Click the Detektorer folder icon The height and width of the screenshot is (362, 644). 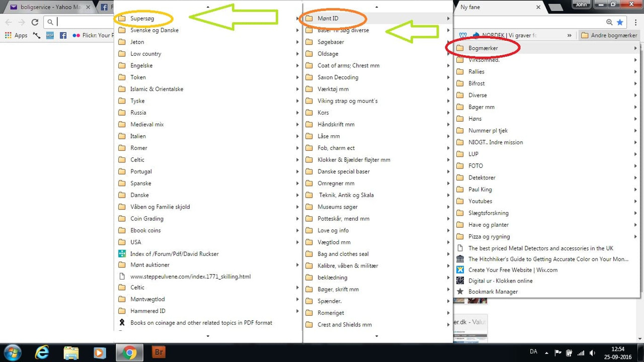coord(460,177)
